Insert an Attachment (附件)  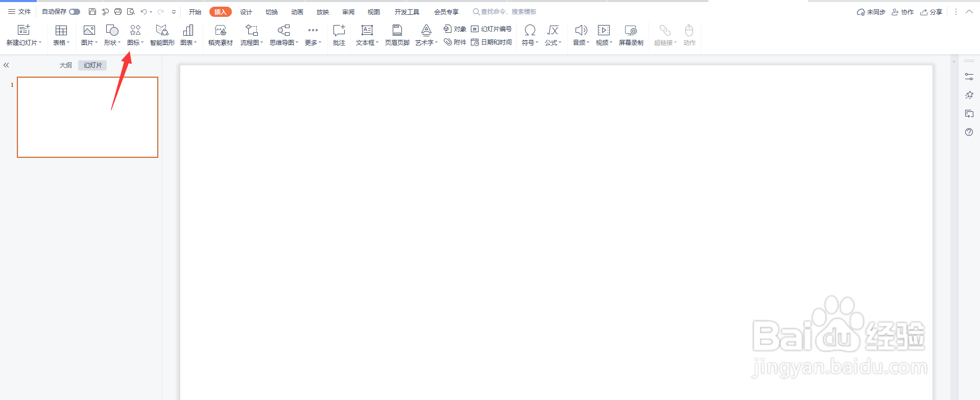455,42
